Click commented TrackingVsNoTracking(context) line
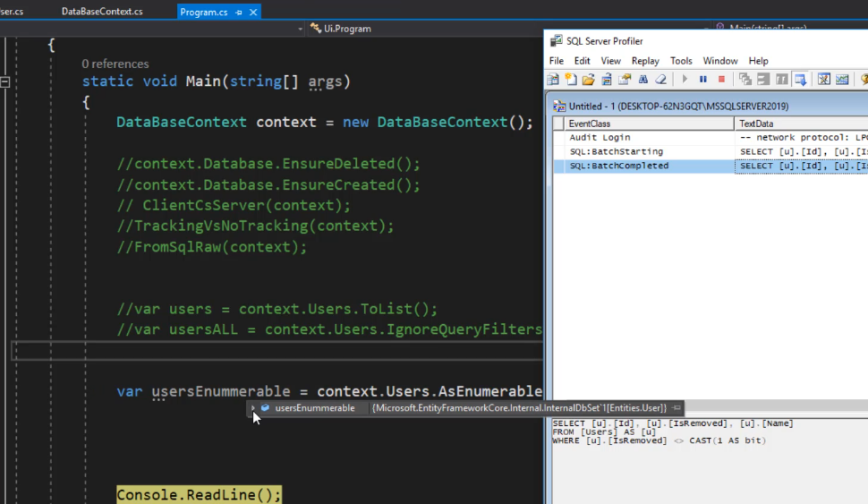The height and width of the screenshot is (504, 868). click(255, 226)
